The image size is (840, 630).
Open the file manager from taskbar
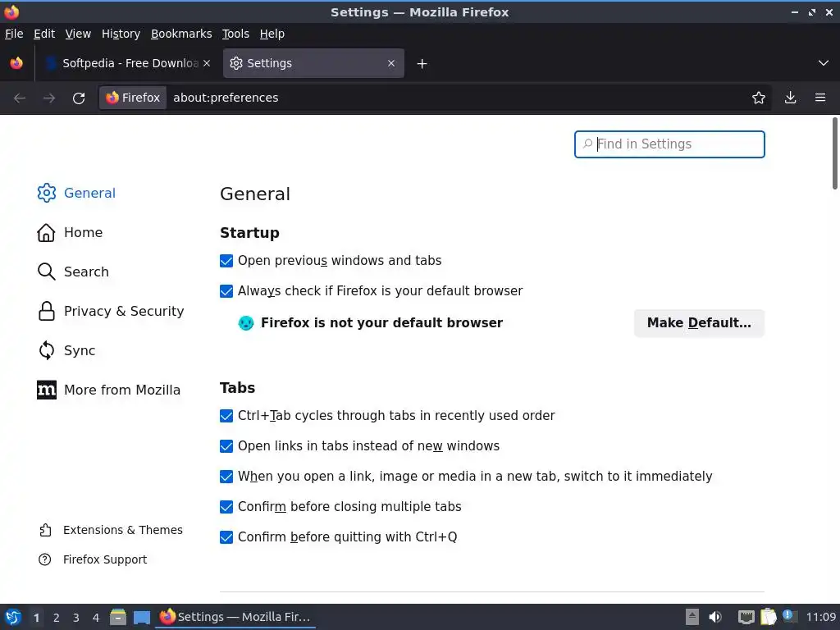(x=118, y=617)
